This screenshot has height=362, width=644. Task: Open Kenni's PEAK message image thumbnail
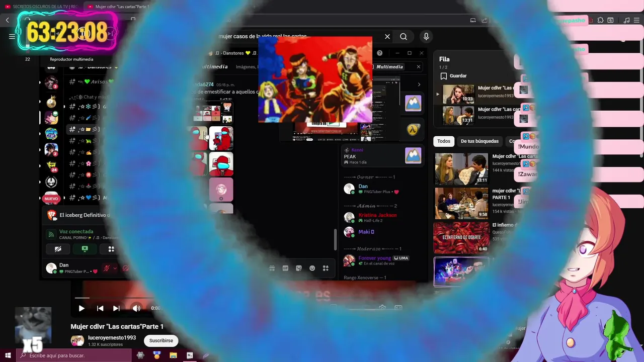(413, 156)
